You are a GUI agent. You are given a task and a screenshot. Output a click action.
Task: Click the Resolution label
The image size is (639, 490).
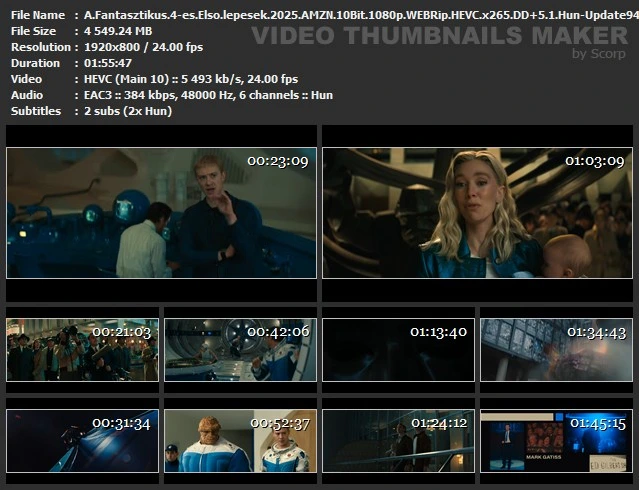coord(41,47)
